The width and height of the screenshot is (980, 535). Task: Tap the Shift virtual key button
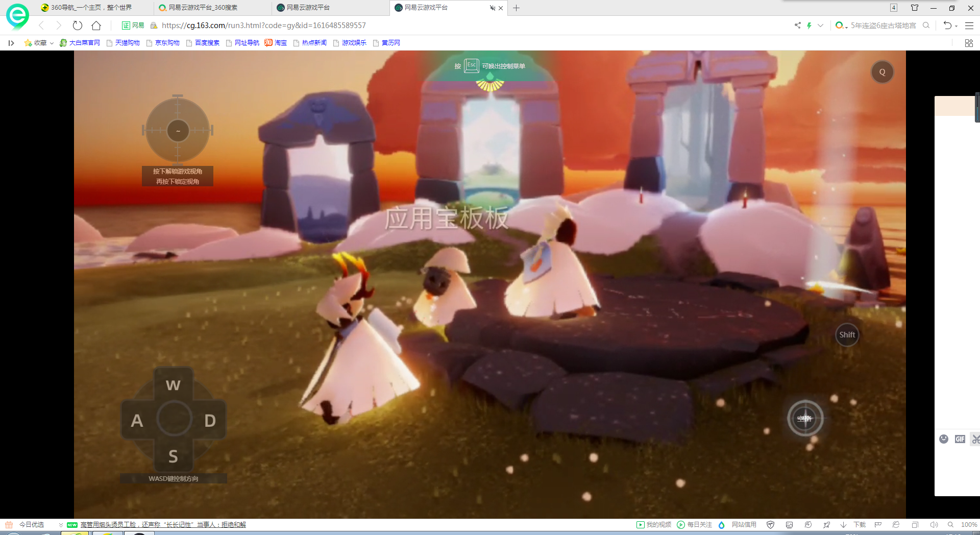coord(847,335)
